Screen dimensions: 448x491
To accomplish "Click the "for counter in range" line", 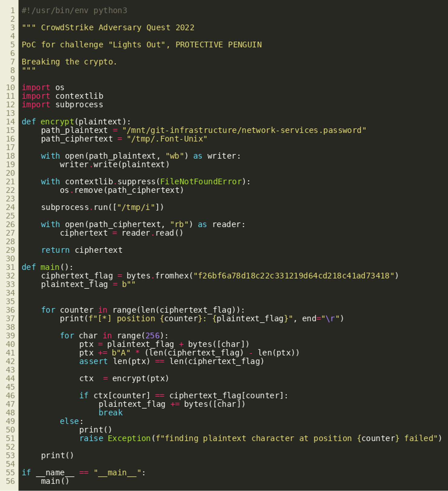I will pos(143,310).
